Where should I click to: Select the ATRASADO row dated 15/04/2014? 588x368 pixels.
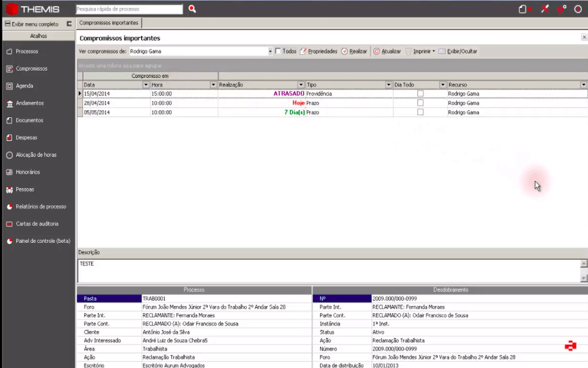(332, 93)
